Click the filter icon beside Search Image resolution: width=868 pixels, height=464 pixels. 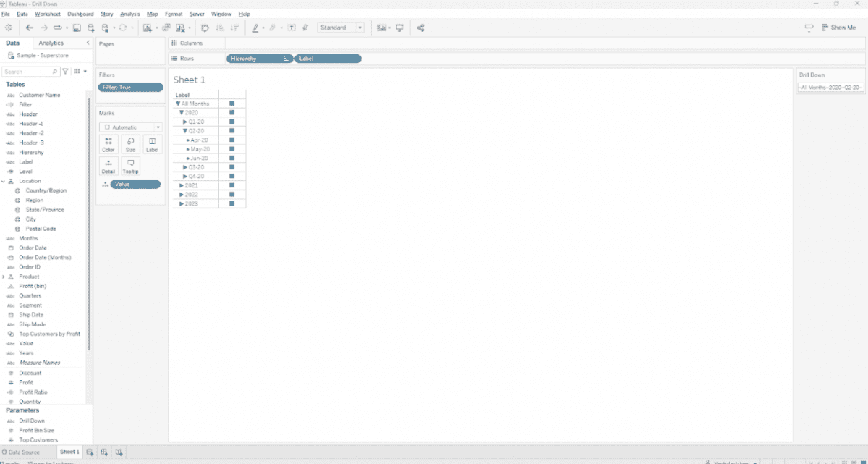pos(66,72)
